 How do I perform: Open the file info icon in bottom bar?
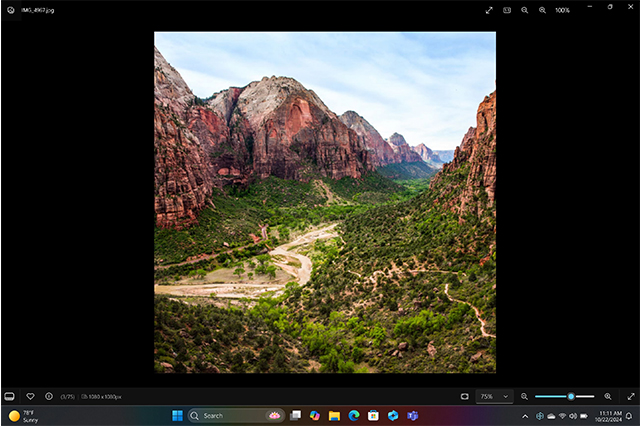49,396
